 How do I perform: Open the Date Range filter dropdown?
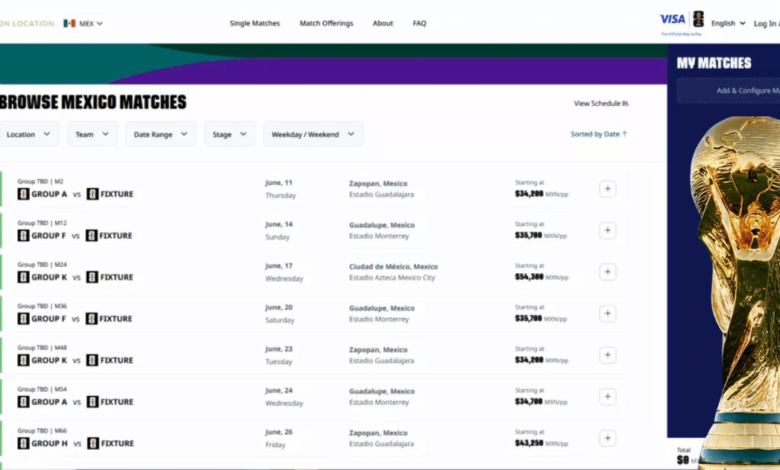161,134
